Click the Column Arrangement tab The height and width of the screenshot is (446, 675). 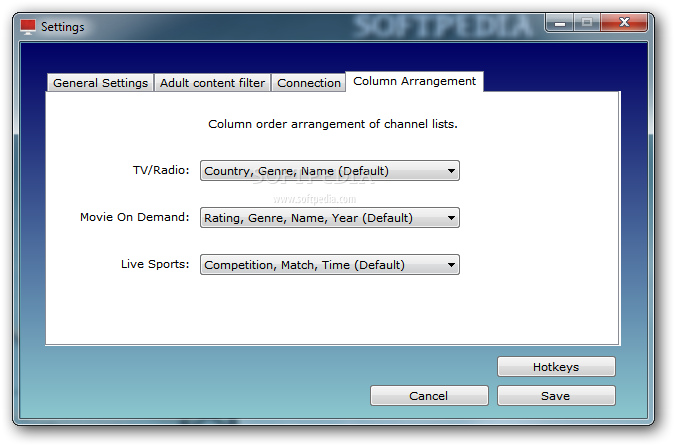(x=415, y=81)
